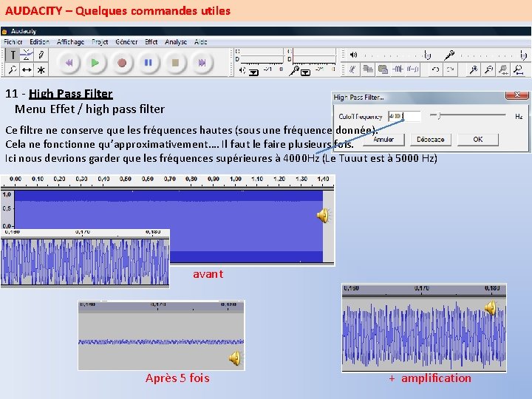Click the Paste icon in edit toolbar
The width and height of the screenshot is (532, 399).
(383, 69)
